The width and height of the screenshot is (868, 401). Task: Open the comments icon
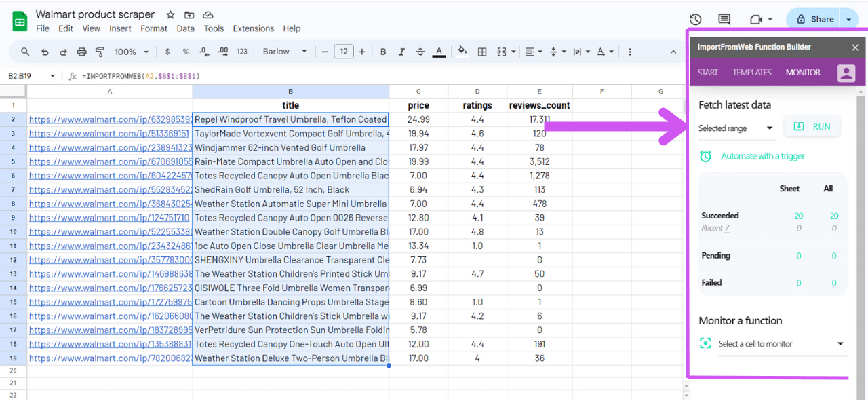tap(724, 20)
